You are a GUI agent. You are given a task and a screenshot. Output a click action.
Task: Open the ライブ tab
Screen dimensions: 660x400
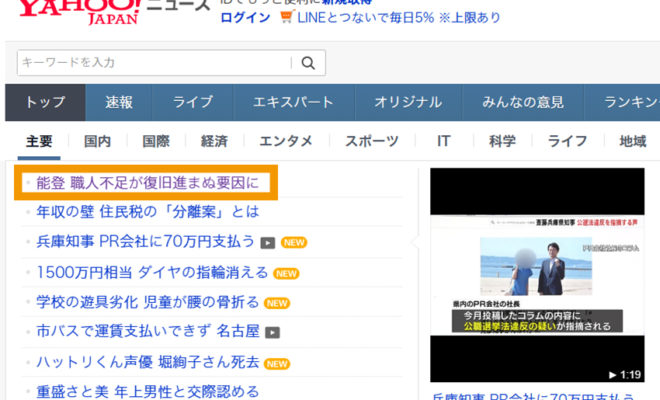coord(193,102)
